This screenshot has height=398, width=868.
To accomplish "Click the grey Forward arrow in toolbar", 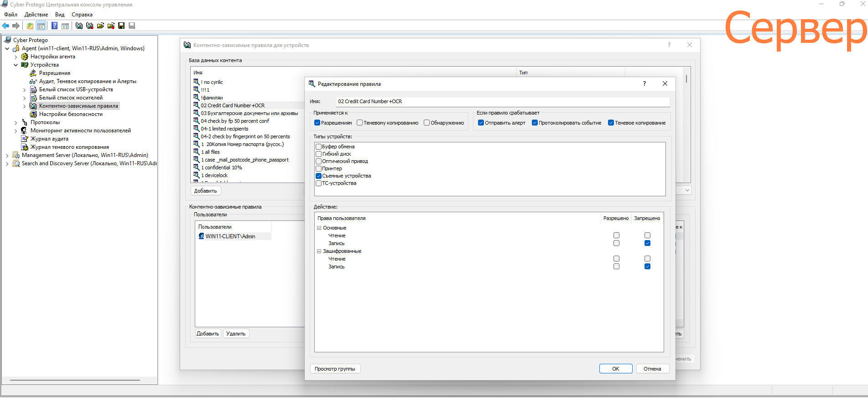I will click(x=16, y=26).
